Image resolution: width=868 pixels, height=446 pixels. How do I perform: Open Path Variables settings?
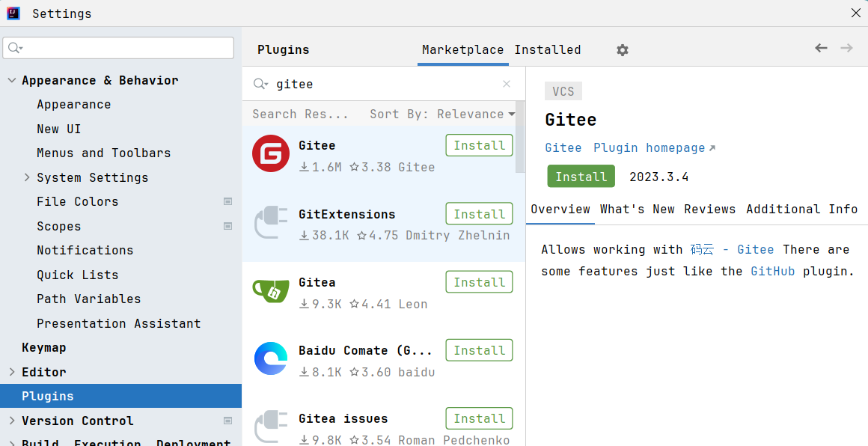(x=88, y=299)
